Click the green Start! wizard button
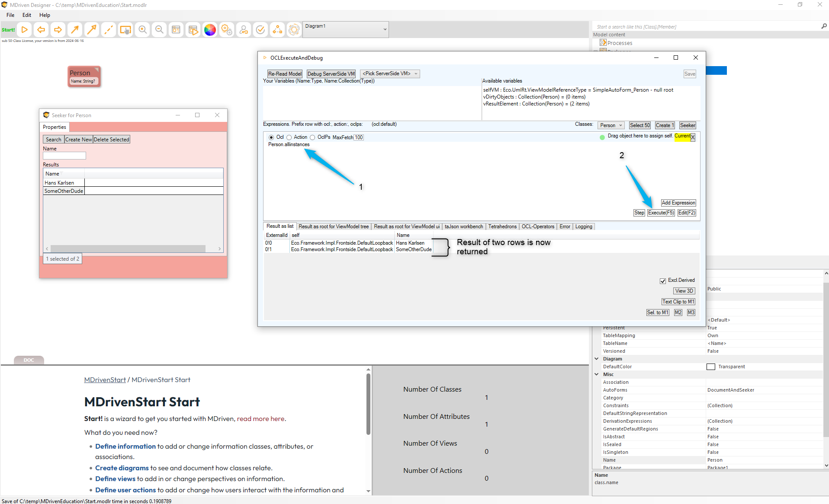The image size is (829, 504). (8, 30)
